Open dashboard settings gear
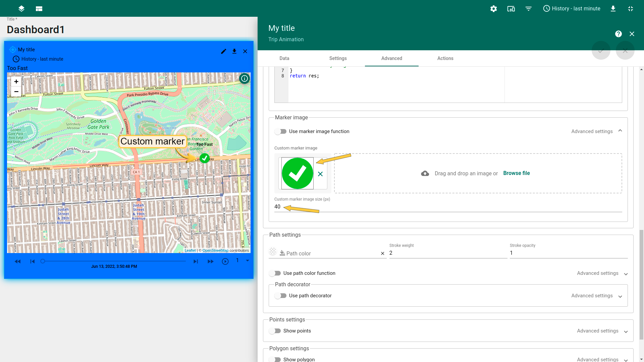The height and width of the screenshot is (362, 644). click(x=493, y=9)
